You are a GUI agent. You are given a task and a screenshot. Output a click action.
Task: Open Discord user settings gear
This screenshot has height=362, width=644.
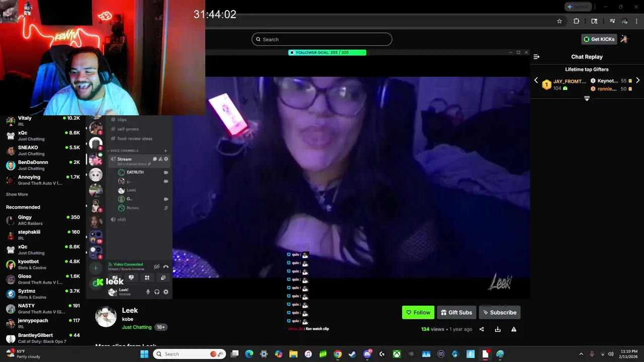coord(166,292)
